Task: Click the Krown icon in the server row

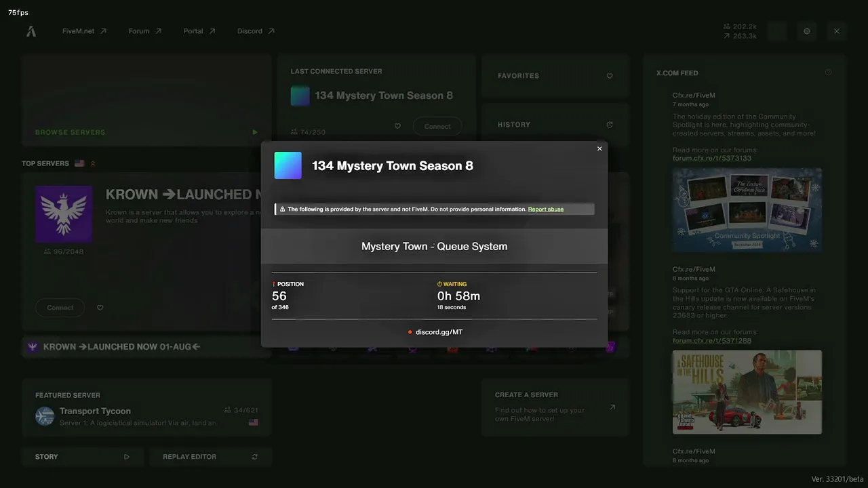Action: click(33, 346)
